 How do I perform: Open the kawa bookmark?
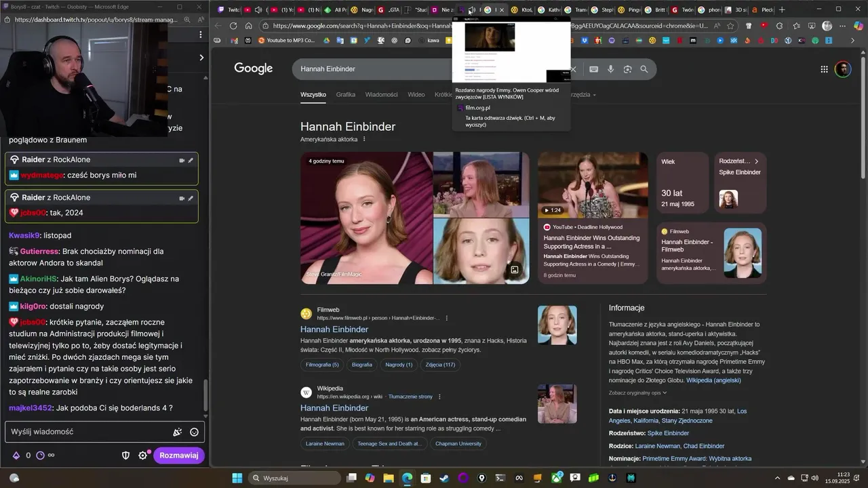coord(428,41)
